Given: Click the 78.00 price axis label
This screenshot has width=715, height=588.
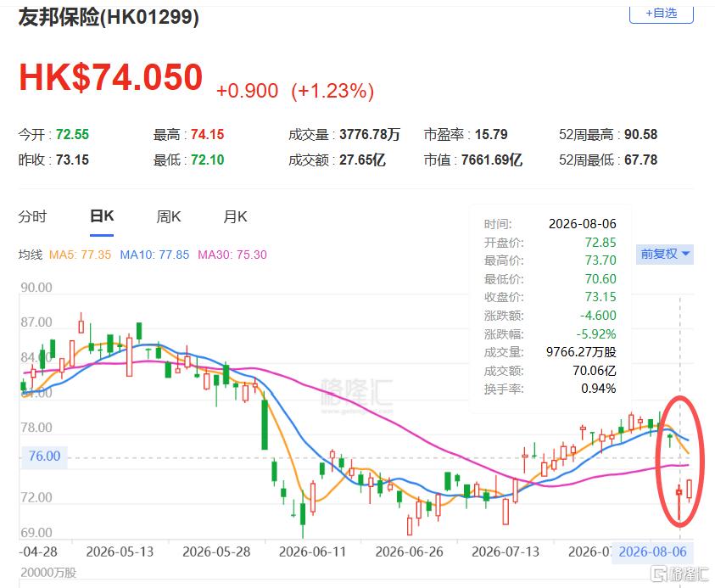Looking at the screenshot, I should coord(36,428).
